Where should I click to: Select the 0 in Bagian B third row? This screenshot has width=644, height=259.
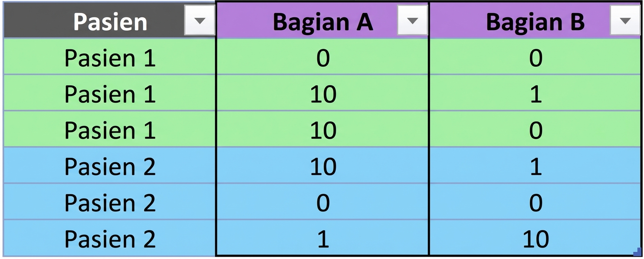pyautogui.click(x=535, y=129)
